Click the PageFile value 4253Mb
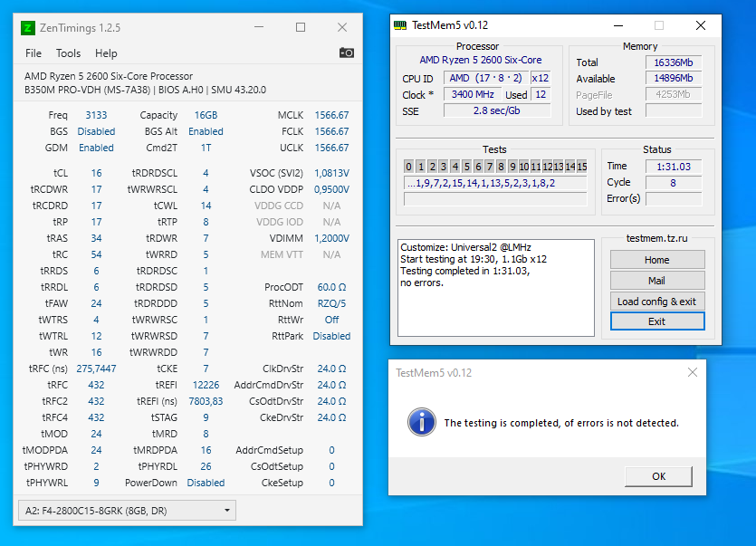 tap(674, 94)
